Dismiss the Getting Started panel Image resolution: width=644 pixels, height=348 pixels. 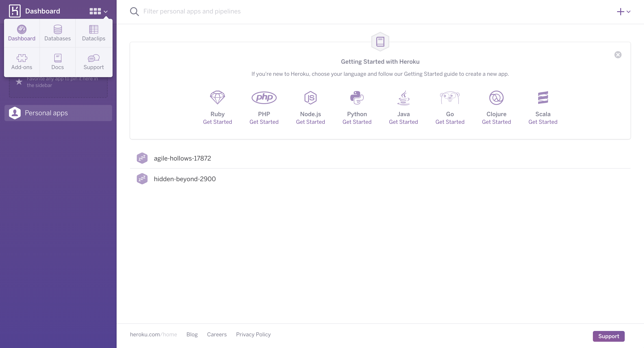618,55
